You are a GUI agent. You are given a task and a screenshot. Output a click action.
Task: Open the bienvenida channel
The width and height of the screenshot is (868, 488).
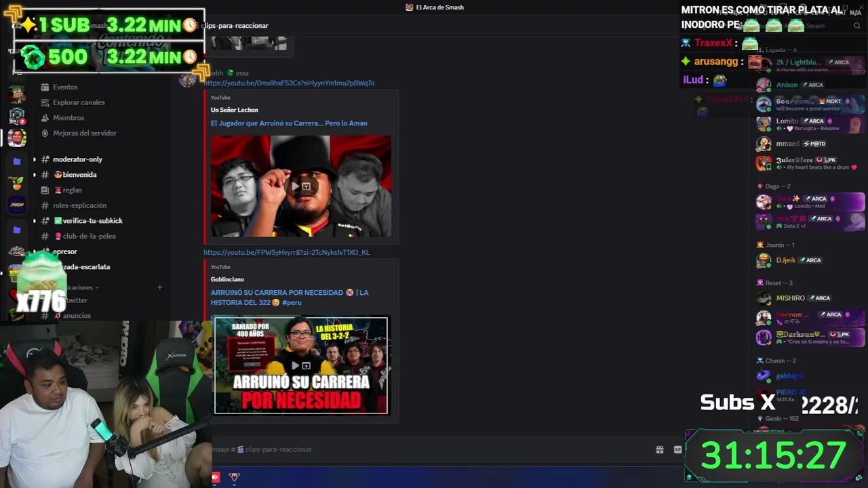click(x=79, y=175)
